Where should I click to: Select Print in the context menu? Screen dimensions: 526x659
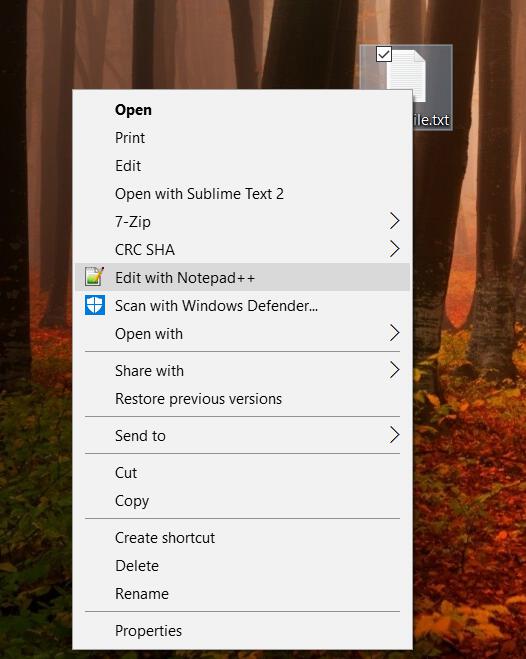point(242,137)
